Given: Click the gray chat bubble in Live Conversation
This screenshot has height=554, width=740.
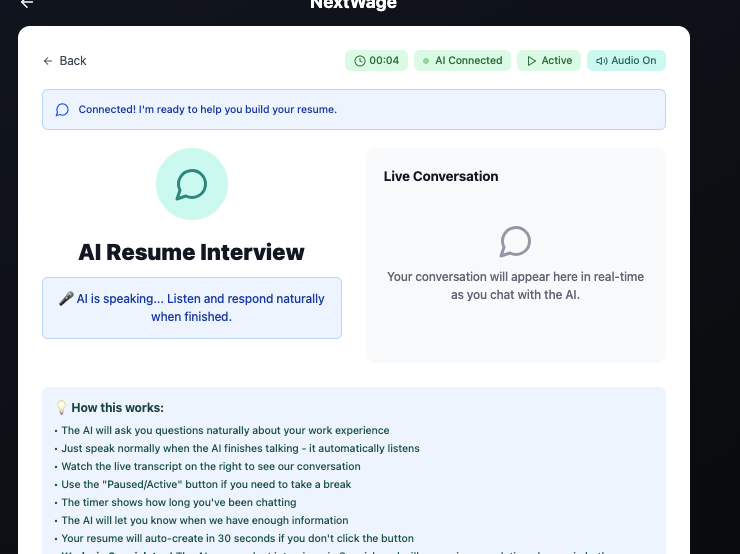Looking at the screenshot, I should 515,242.
